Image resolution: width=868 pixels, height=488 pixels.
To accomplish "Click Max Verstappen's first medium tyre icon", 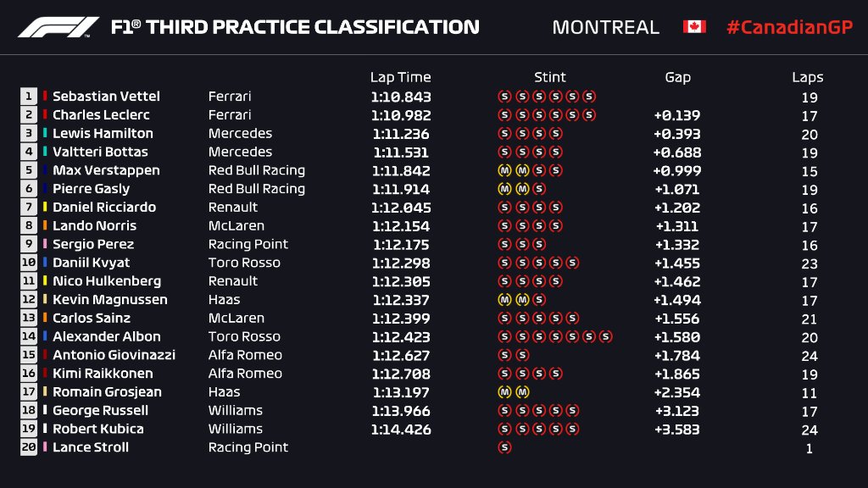I will point(504,170).
